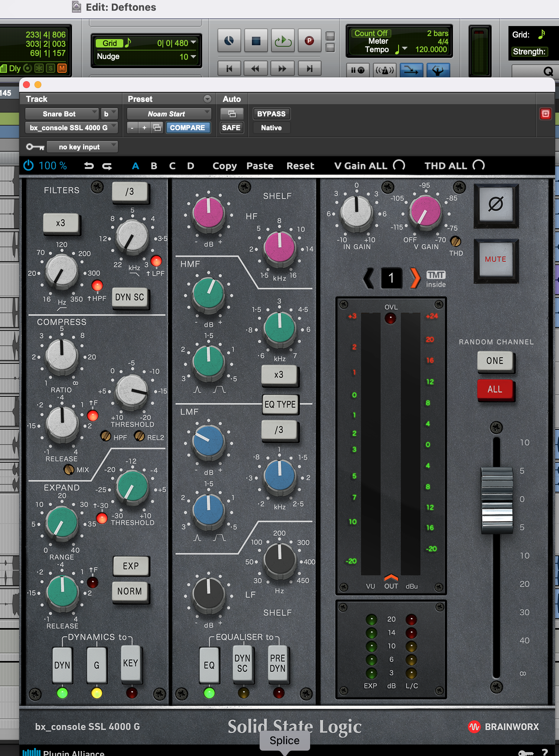Click the online status transport icon
Viewport: 559px width, 756px height.
click(229, 41)
